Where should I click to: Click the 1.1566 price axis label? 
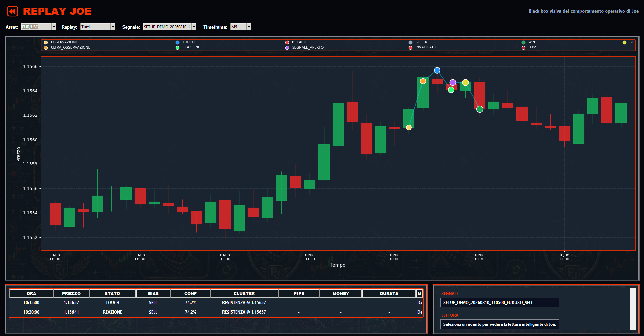click(x=30, y=67)
